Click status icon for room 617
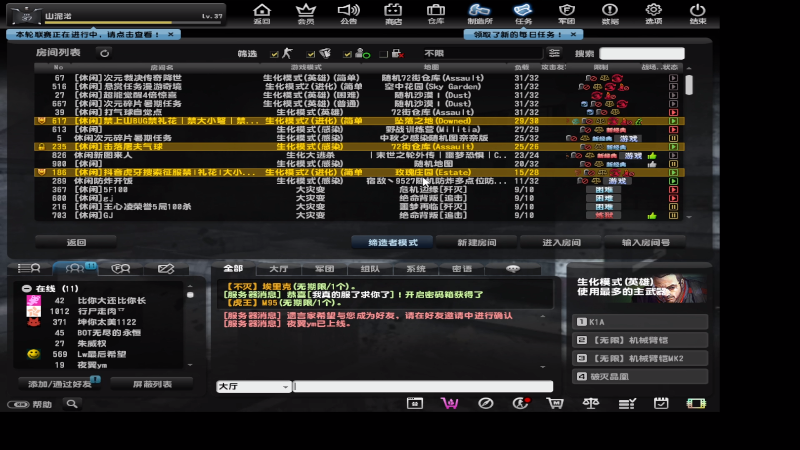 (673, 121)
